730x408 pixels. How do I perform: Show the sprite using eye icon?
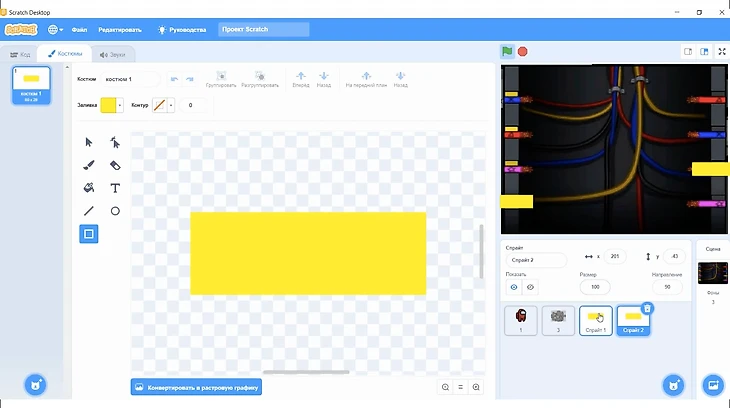[x=514, y=287]
